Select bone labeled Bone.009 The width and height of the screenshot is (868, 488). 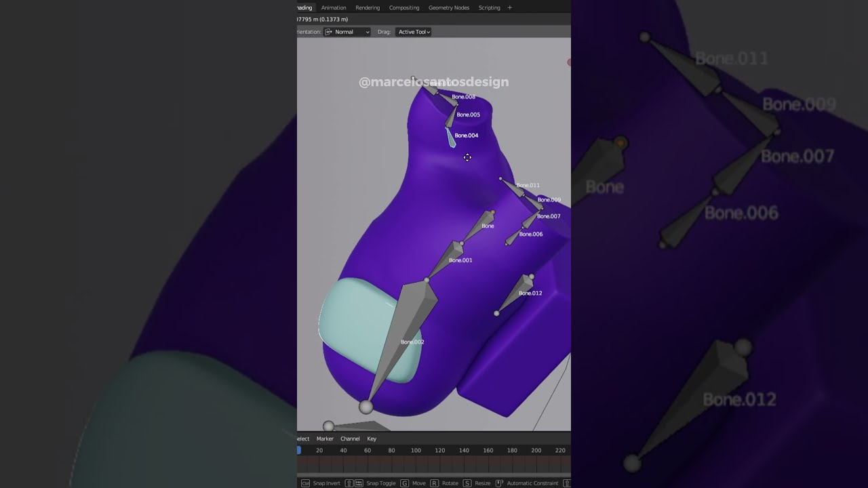(x=534, y=202)
